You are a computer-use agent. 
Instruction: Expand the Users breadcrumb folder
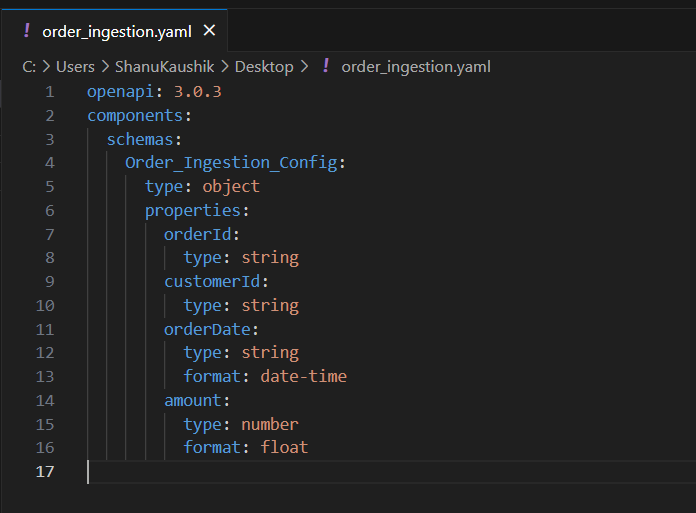(75, 67)
